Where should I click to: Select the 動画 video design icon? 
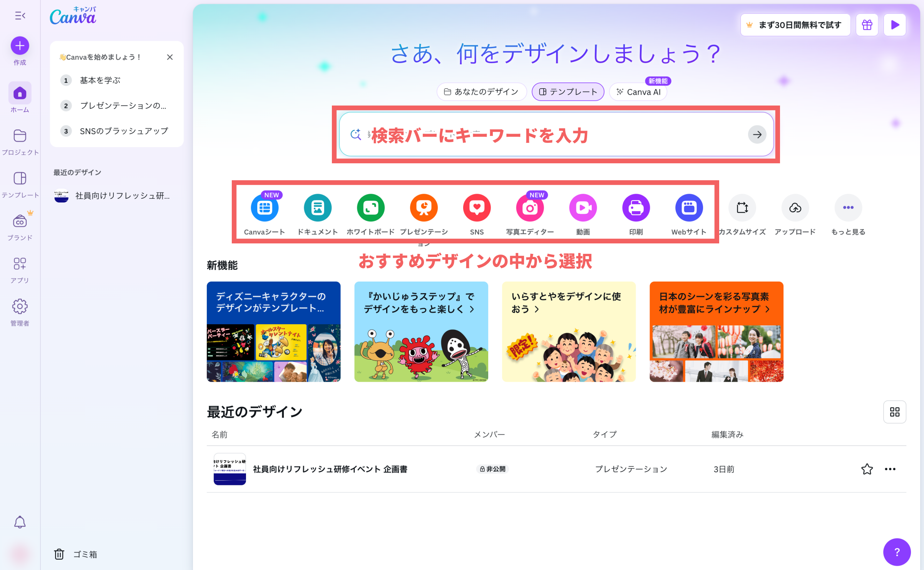pos(583,208)
